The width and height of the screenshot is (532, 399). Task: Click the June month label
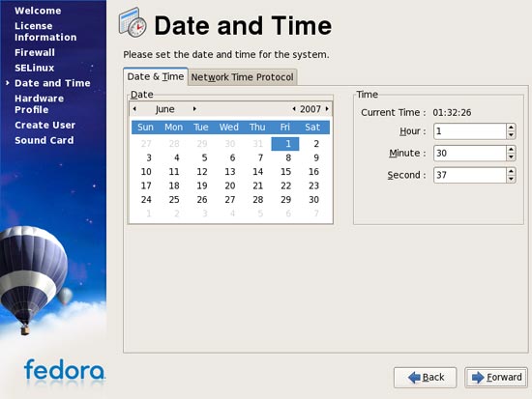point(164,109)
